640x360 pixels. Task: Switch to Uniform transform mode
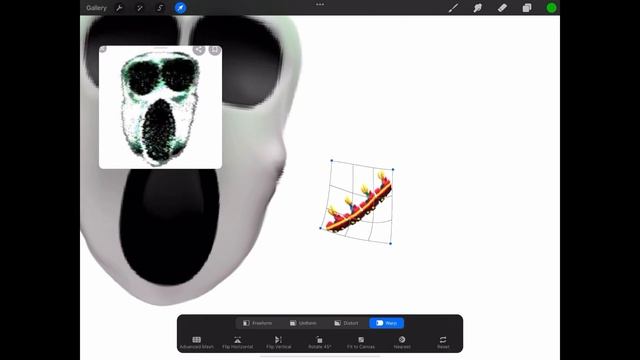(x=303, y=323)
